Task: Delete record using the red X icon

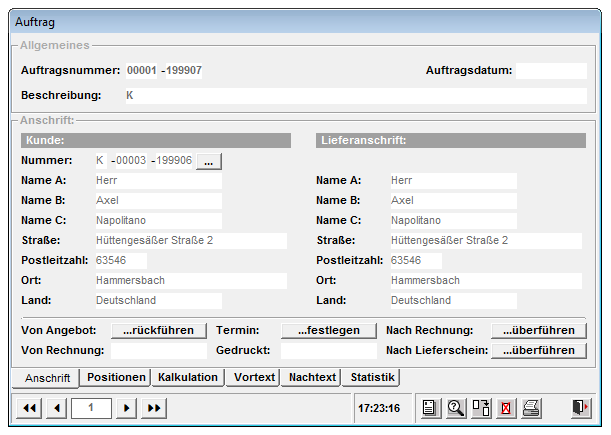Action: 506,408
